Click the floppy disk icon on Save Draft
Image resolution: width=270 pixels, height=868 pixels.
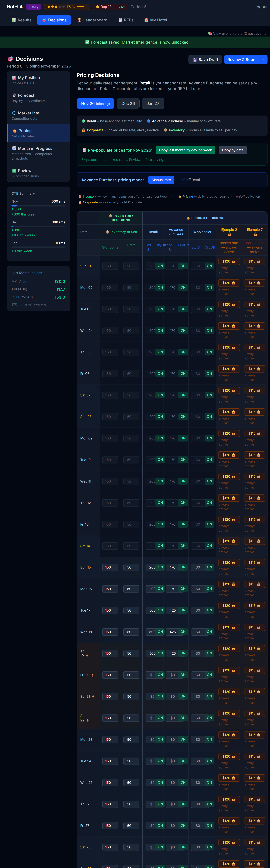(195, 60)
